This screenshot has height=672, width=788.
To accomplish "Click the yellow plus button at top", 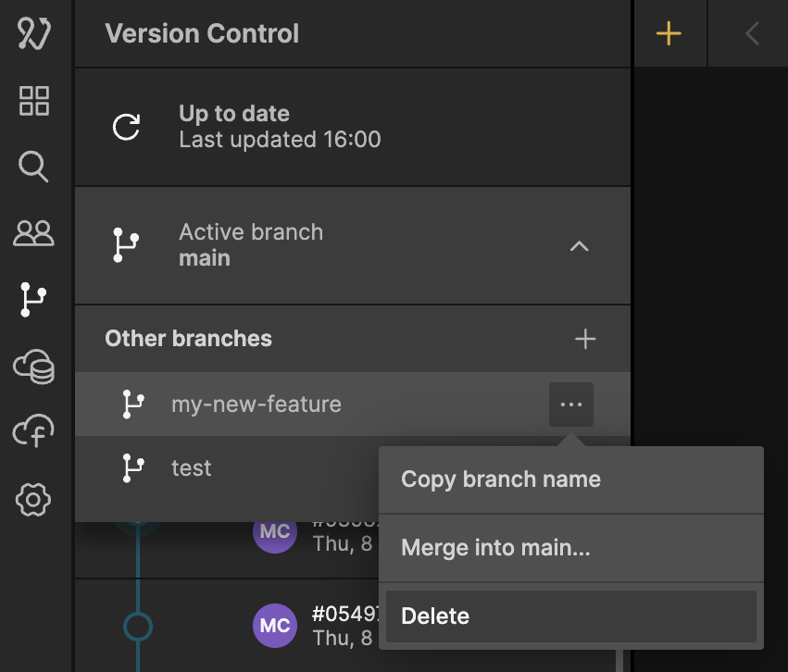I will (669, 34).
